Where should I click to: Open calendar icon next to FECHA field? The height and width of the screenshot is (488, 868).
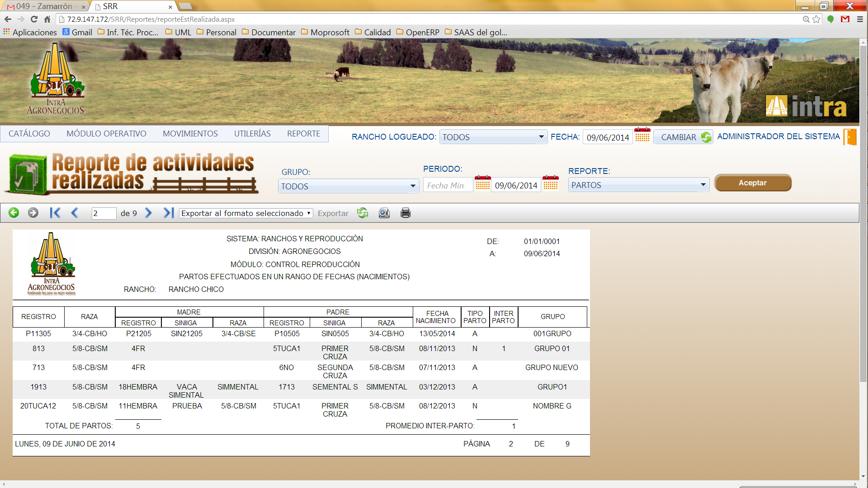(x=642, y=136)
